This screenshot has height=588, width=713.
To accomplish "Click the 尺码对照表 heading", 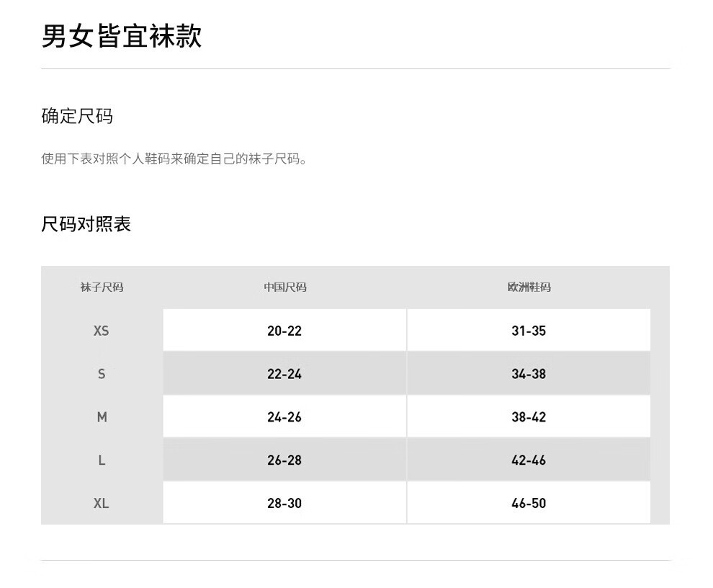I will click(86, 224).
